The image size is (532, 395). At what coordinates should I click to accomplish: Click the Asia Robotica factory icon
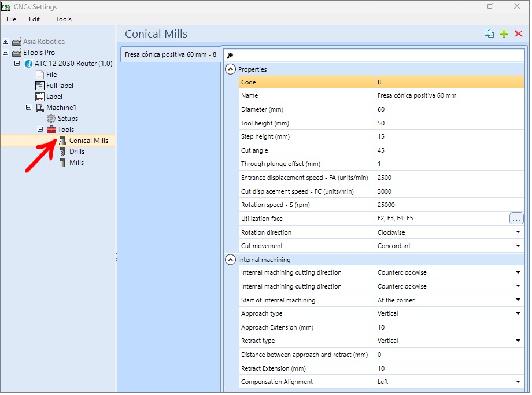coord(17,42)
